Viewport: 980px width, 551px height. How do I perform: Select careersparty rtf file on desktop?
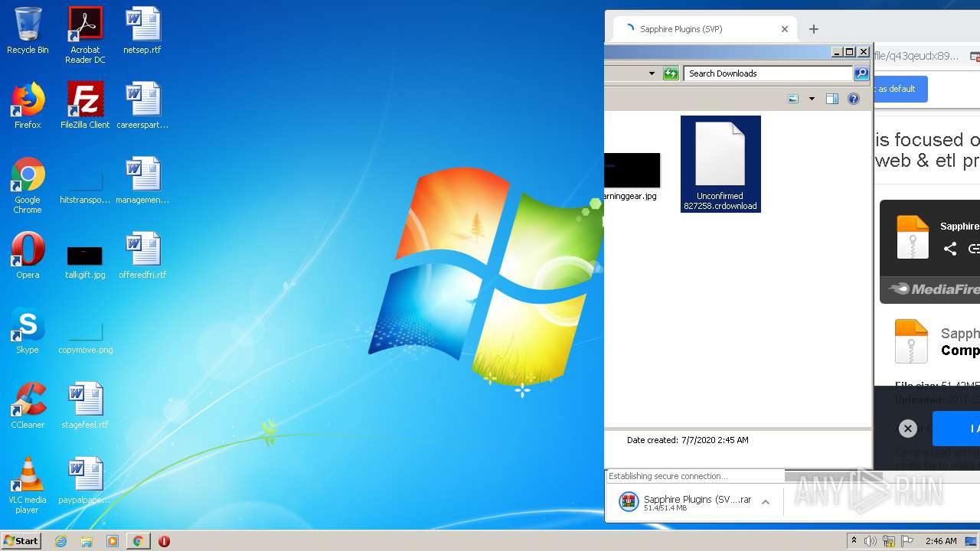point(142,106)
